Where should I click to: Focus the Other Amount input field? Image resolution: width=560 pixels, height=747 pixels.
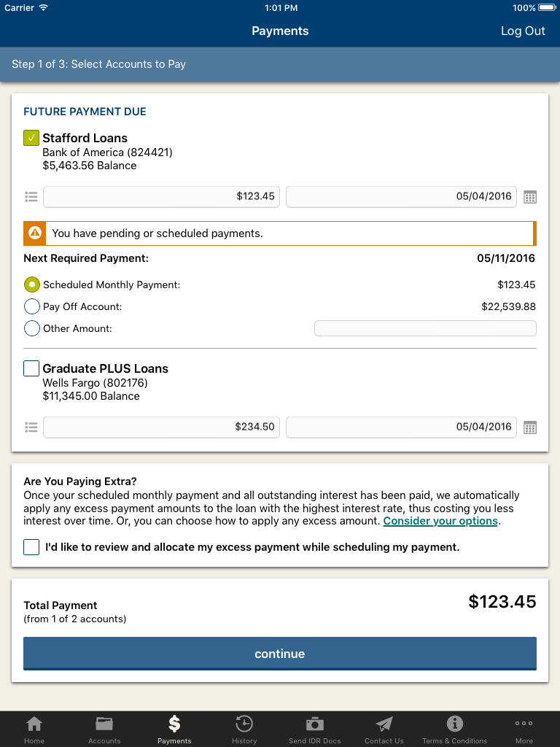[x=425, y=328]
